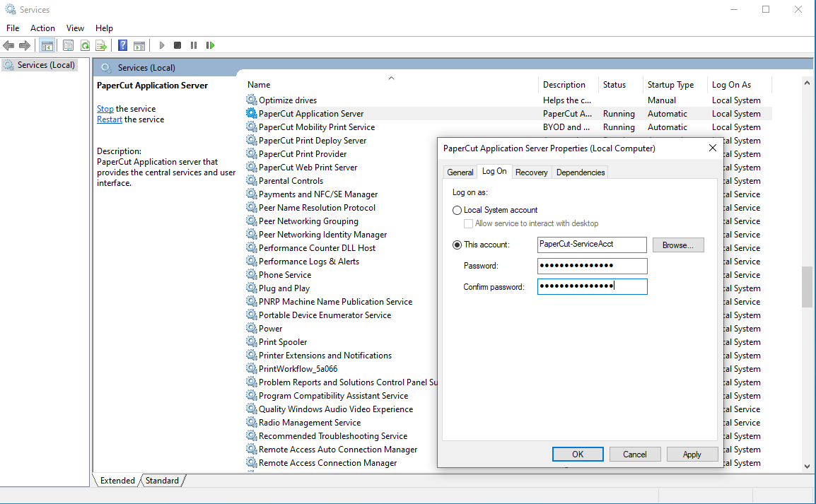Screen dimensions: 816x504
Task: Toggle the Show/Hide Action Pane icon
Action: click(x=139, y=45)
